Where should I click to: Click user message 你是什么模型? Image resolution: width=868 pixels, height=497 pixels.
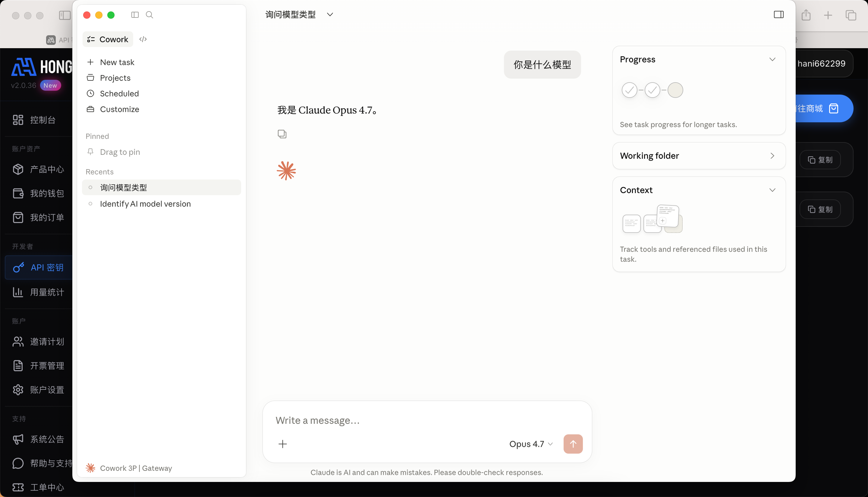pos(542,64)
